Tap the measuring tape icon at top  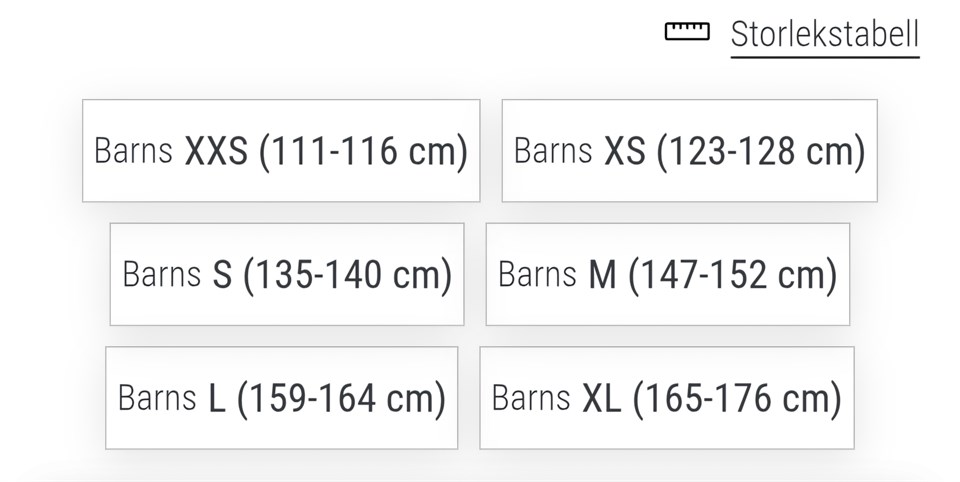point(686,33)
